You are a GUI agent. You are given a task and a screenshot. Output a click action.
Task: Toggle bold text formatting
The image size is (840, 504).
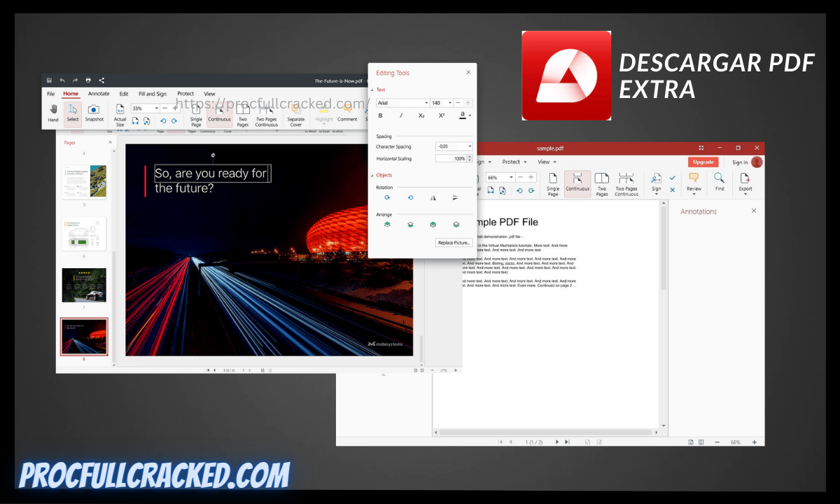pyautogui.click(x=380, y=115)
